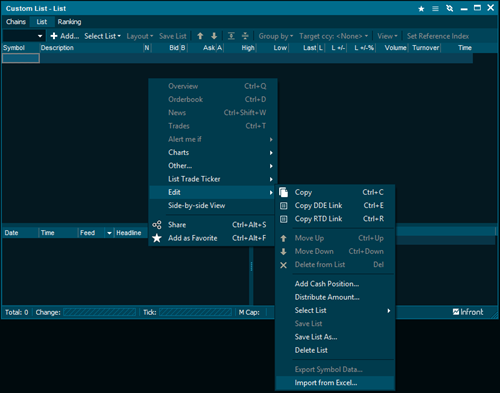Click the Delete from List X icon
The height and width of the screenshot is (393, 500).
(x=283, y=265)
